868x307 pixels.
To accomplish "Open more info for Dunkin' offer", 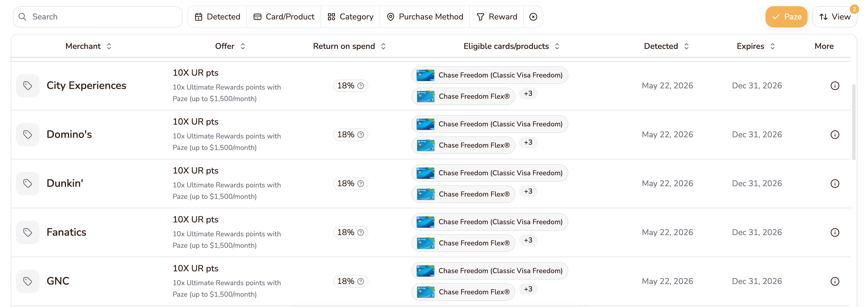I will [x=835, y=183].
